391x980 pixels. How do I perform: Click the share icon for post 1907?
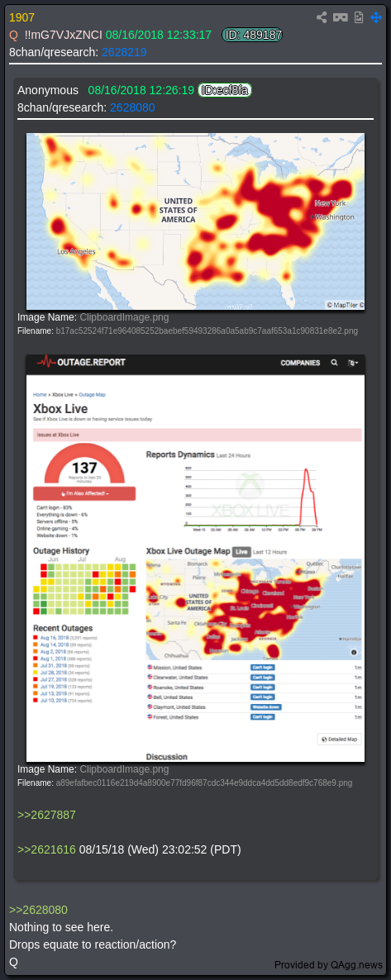pyautogui.click(x=322, y=17)
